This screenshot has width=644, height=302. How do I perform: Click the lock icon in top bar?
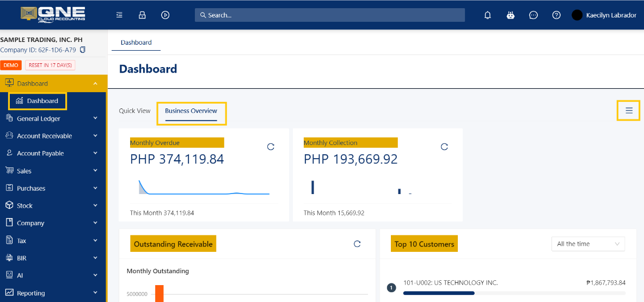[x=142, y=15]
